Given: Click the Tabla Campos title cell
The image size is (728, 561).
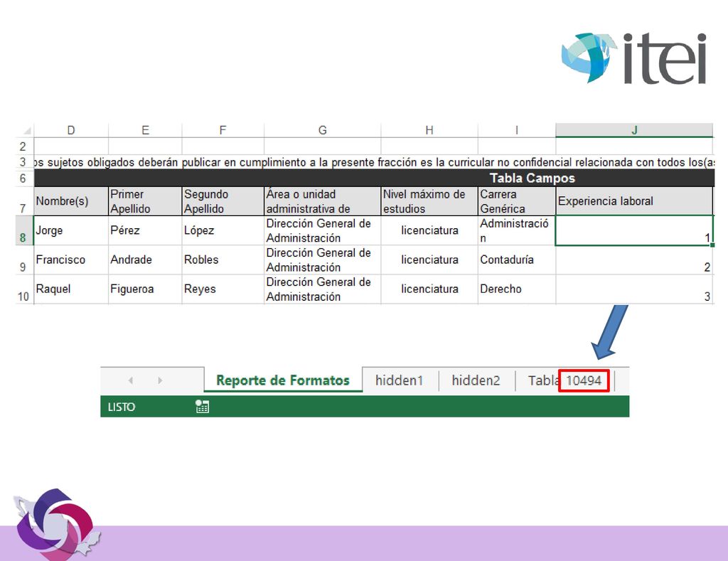Looking at the screenshot, I should 374,178.
